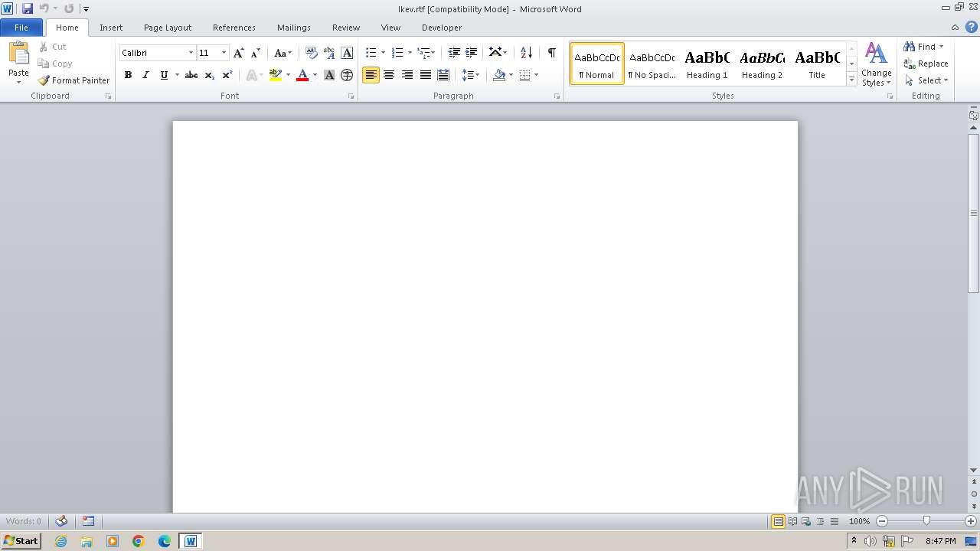Open the Line Spacing dropdown
This screenshot has height=551, width=980.
pos(470,75)
